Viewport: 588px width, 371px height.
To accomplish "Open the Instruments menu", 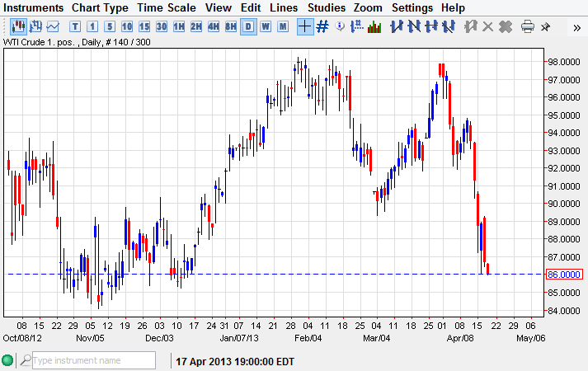I will pyautogui.click(x=34, y=7).
